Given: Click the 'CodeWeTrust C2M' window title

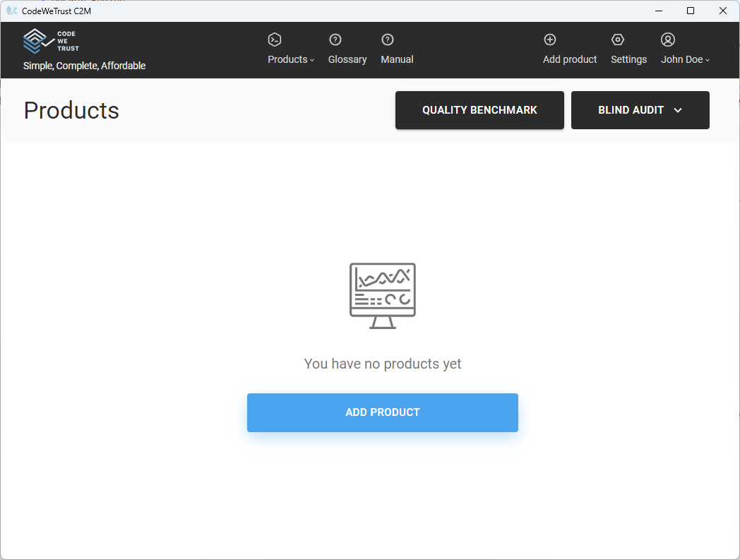Looking at the screenshot, I should [56, 11].
